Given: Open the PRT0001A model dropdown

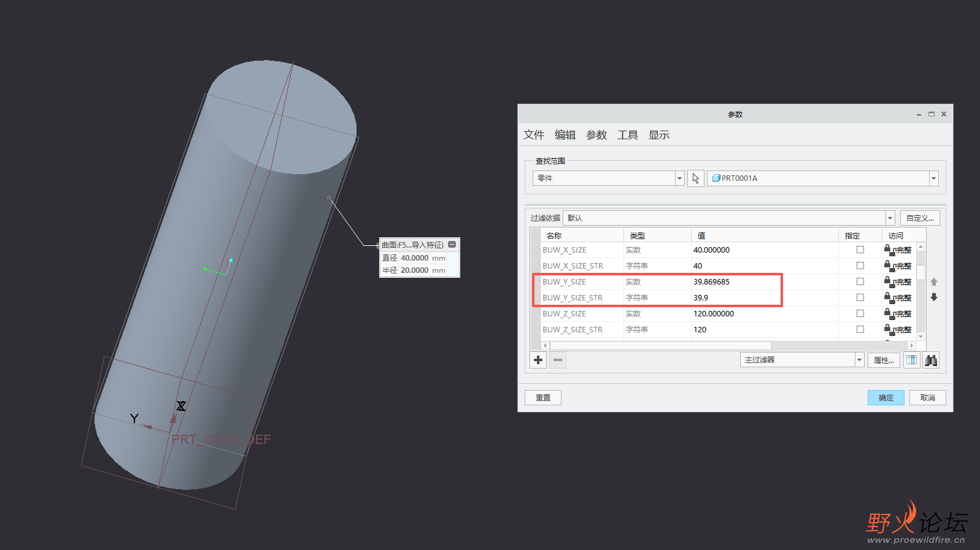Looking at the screenshot, I should coord(933,178).
